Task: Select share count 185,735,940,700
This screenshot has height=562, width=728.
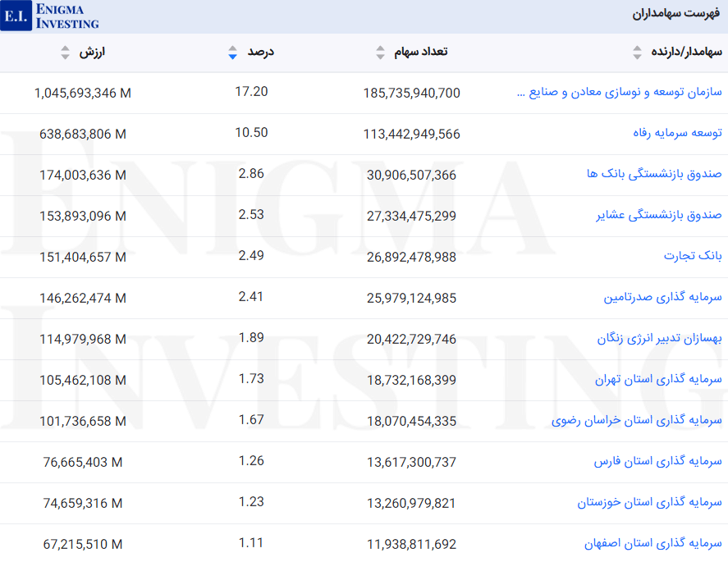Action: [411, 94]
